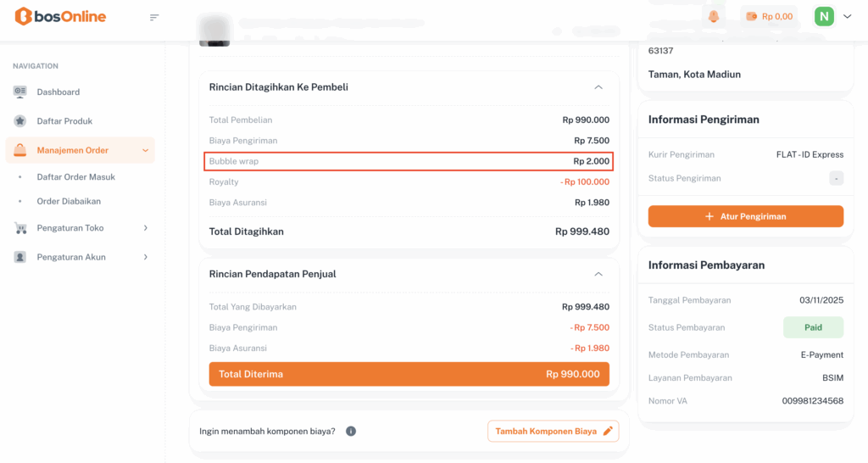
Task: Open the notification bell icon
Action: pos(714,16)
